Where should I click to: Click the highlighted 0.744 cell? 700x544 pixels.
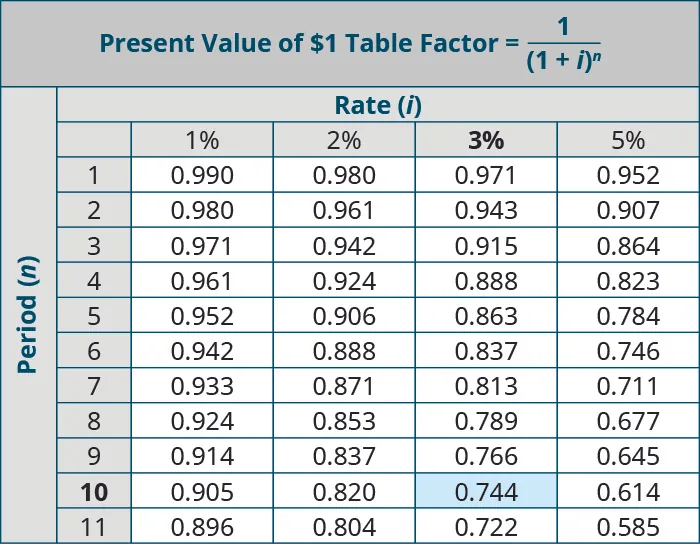[486, 492]
